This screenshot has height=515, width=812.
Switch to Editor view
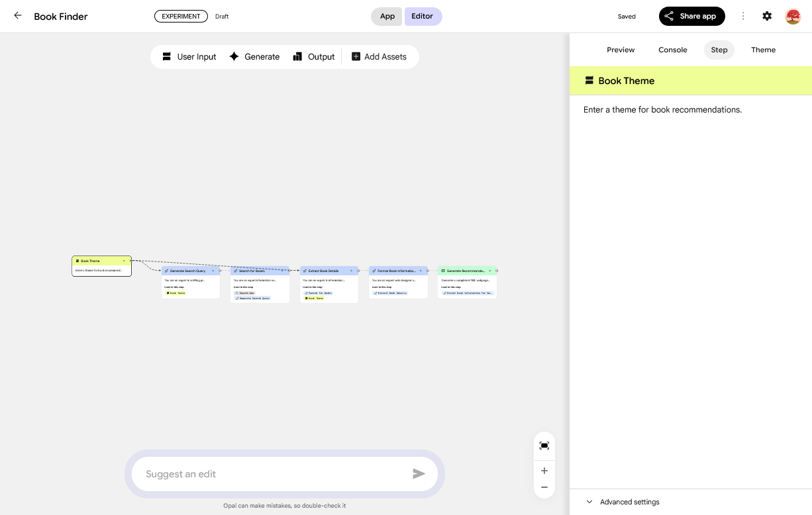[x=422, y=17]
